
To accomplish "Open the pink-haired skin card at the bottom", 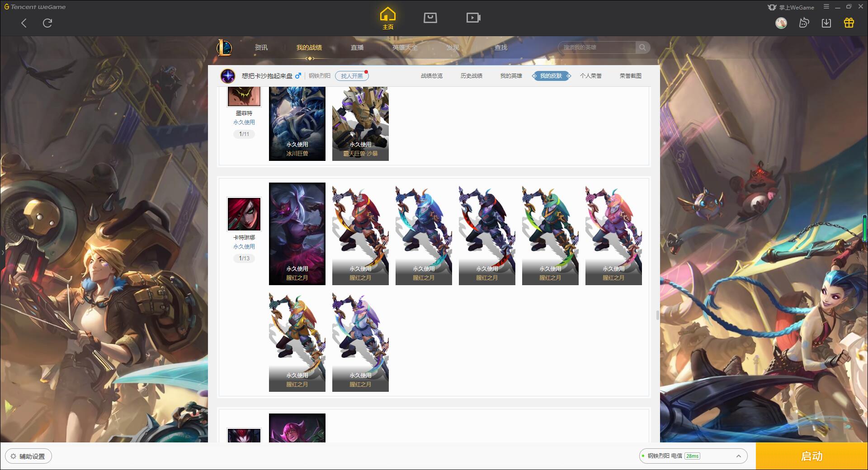I will coord(297,428).
